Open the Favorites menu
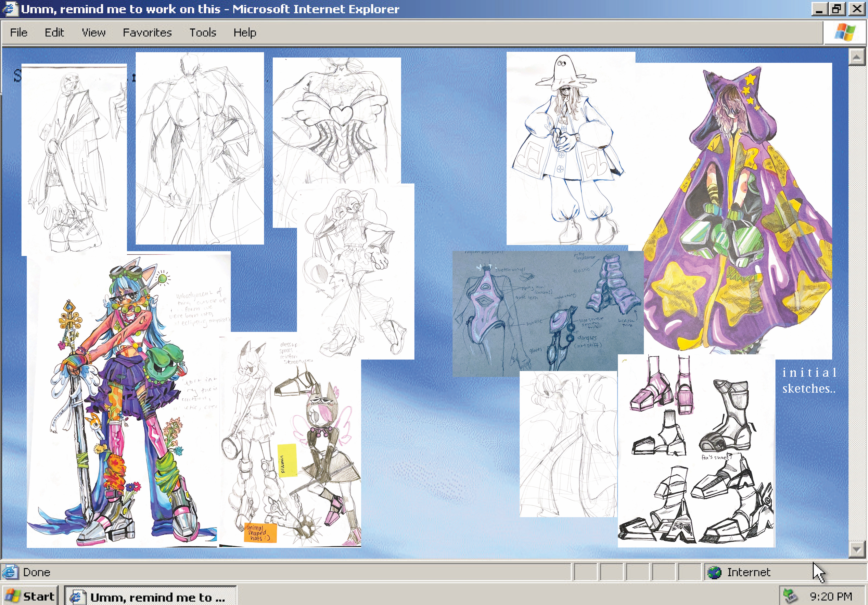This screenshot has width=868, height=605. [147, 32]
